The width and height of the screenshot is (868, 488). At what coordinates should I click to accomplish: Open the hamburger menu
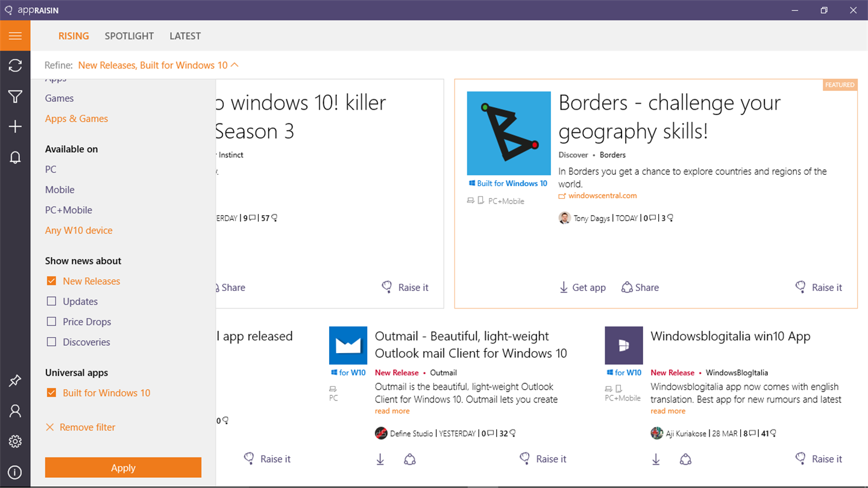tap(15, 36)
